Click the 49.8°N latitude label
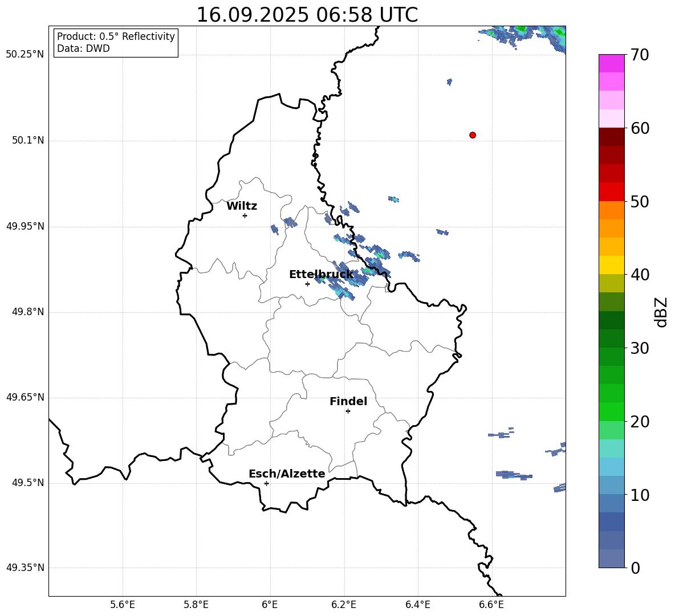675x616 pixels. click(x=29, y=312)
